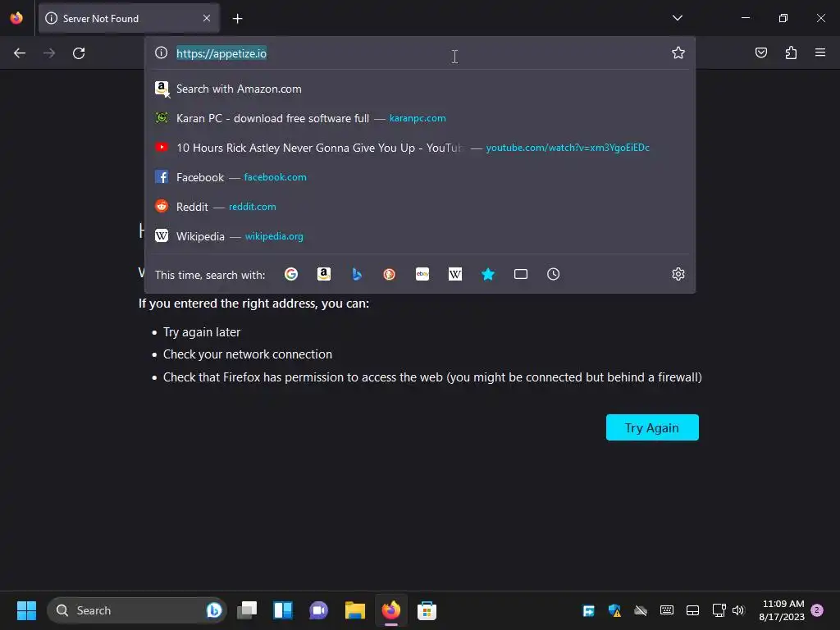The width and height of the screenshot is (840, 630).
Task: Launch Chat from the taskbar
Action: pyautogui.click(x=319, y=610)
